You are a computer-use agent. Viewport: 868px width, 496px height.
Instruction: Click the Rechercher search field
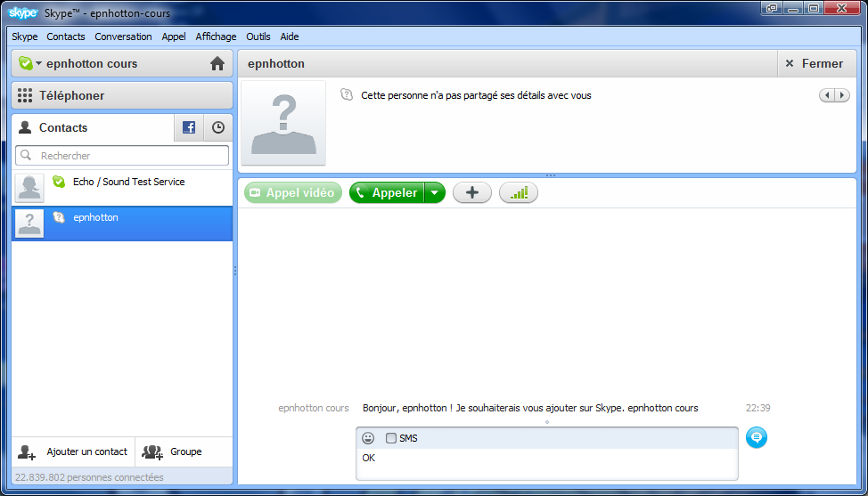pos(122,155)
